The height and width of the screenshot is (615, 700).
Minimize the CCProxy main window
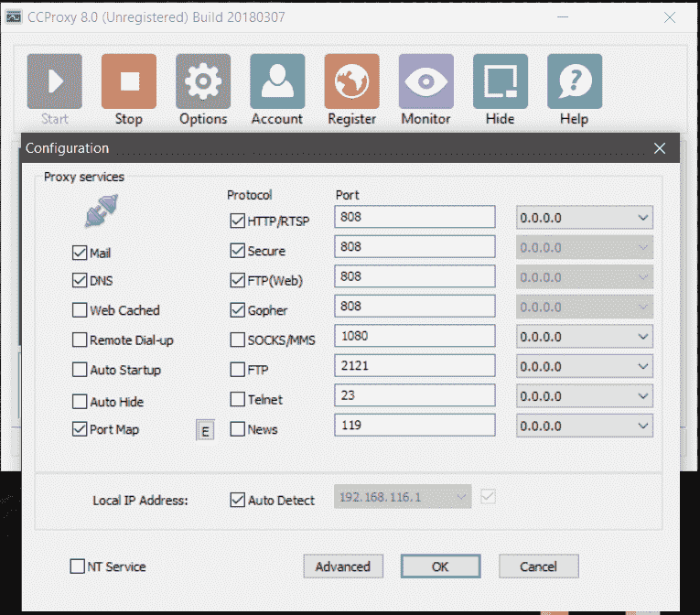(x=563, y=17)
